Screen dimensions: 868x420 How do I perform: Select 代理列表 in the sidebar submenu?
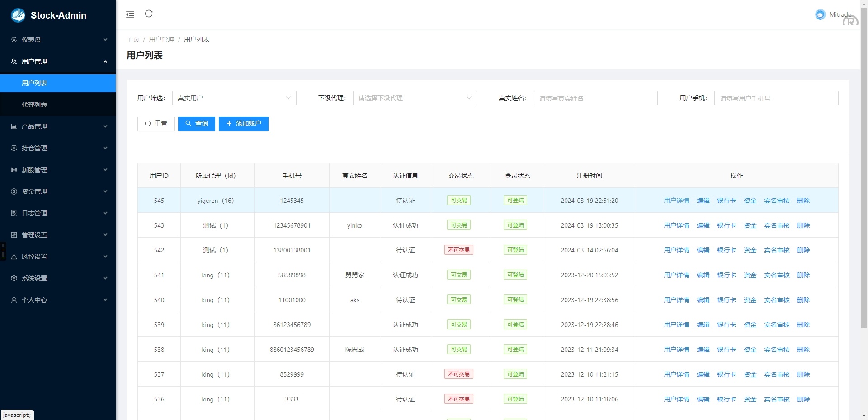34,105
